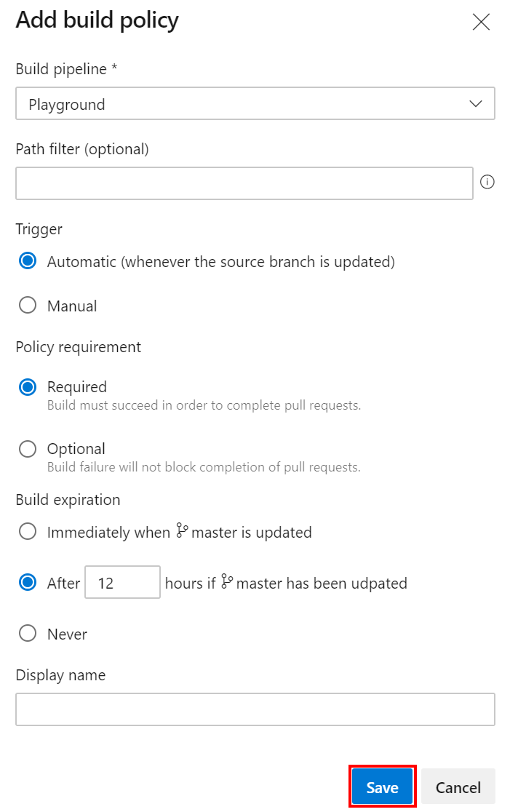
Task: Cancel adding the build policy
Action: [458, 787]
